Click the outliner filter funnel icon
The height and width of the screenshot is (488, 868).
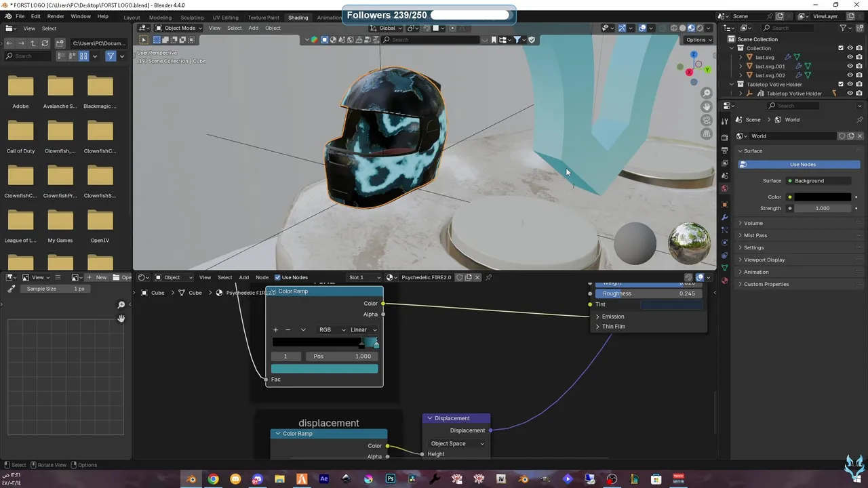[844, 28]
